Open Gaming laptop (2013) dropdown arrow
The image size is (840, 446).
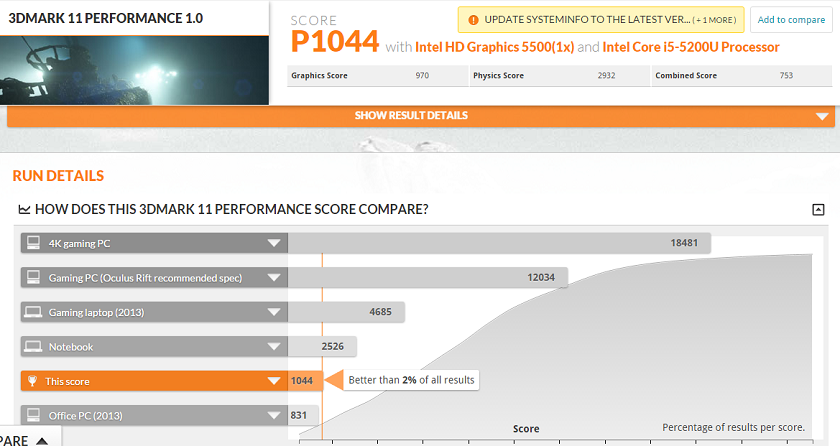(x=274, y=312)
